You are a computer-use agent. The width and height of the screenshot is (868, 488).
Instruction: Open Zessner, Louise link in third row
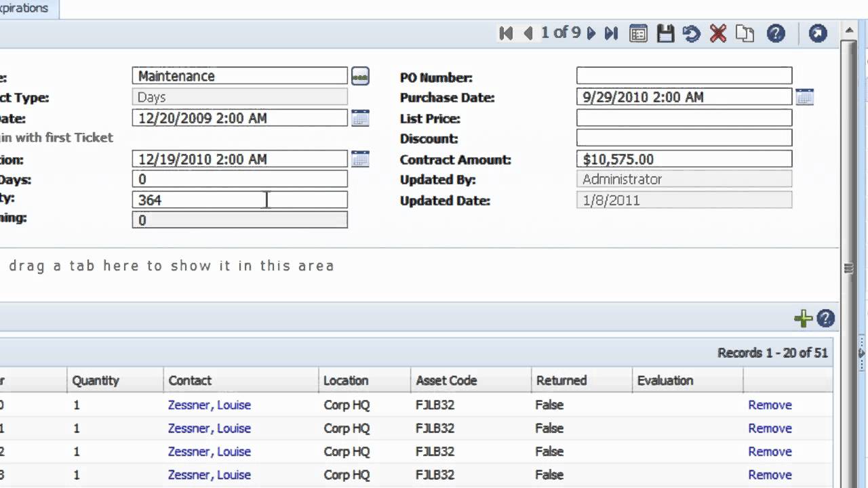[x=210, y=451]
